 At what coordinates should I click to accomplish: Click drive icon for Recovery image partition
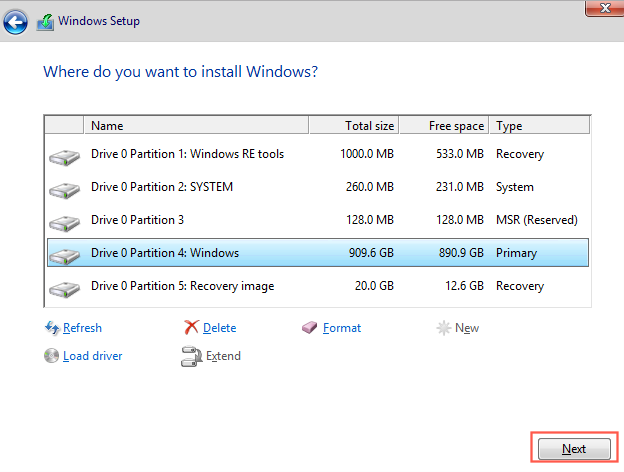(x=64, y=288)
